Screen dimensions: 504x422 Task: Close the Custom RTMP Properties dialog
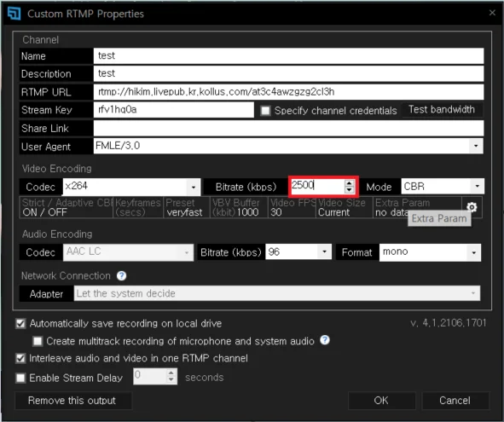click(492, 13)
